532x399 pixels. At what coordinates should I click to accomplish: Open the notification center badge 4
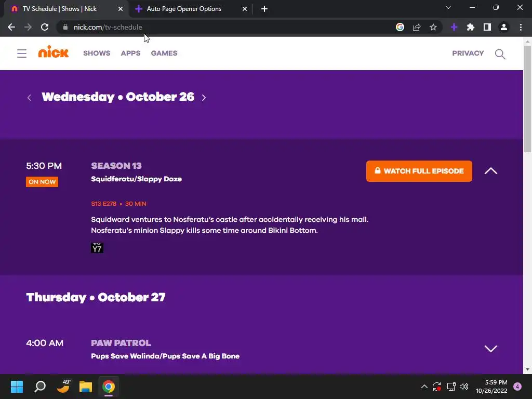point(517,387)
